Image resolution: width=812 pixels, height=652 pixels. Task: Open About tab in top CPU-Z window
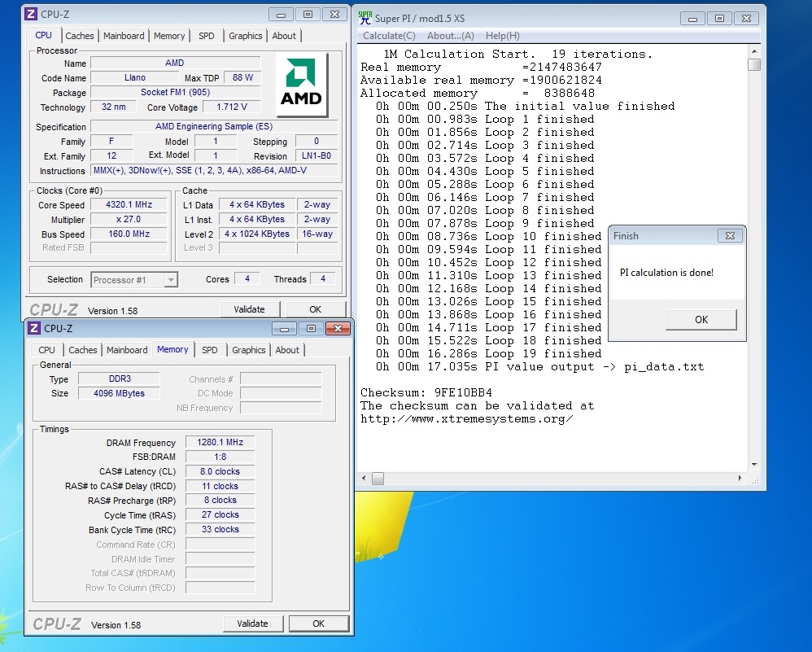pos(284,36)
